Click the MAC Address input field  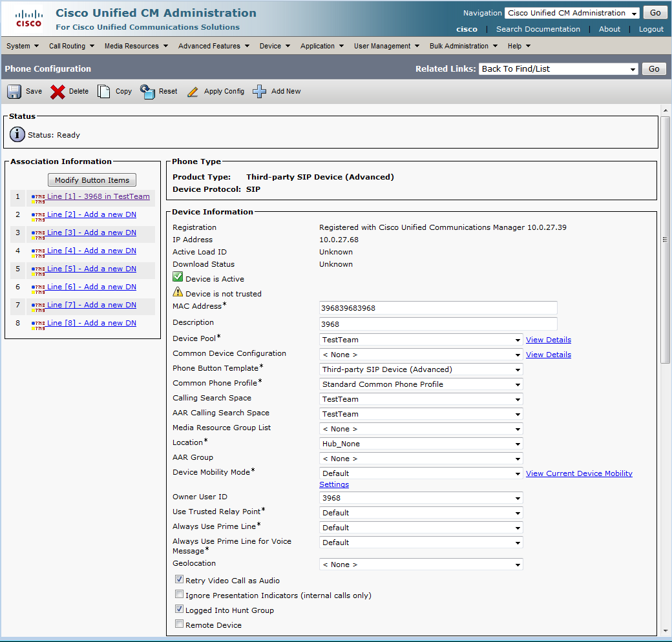pos(438,308)
